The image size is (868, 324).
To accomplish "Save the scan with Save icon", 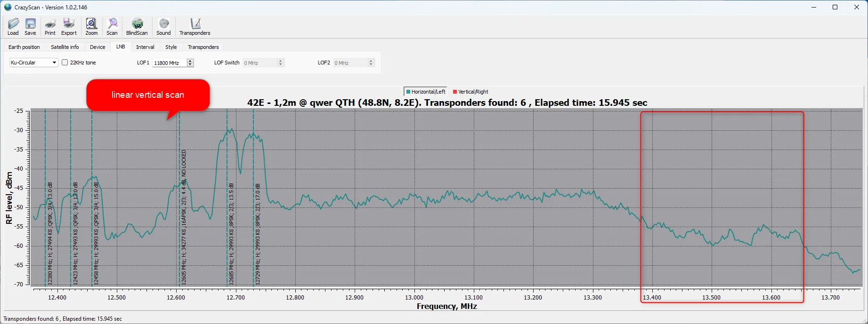I will [31, 27].
